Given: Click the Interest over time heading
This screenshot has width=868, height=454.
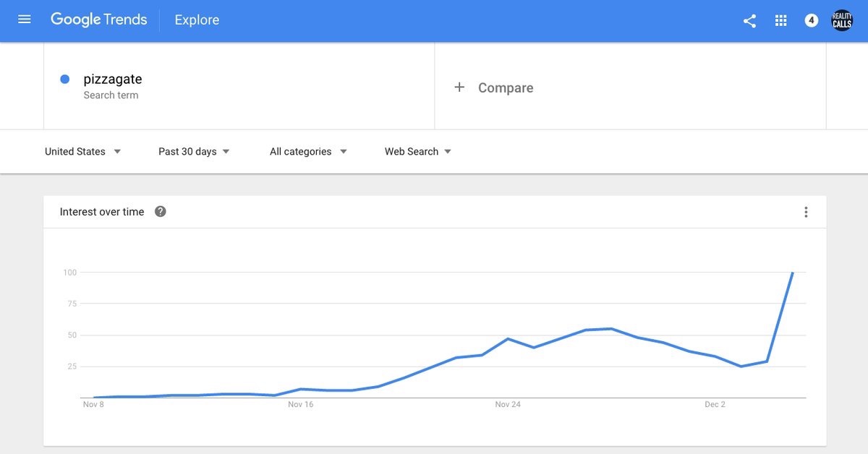Looking at the screenshot, I should [102, 212].
